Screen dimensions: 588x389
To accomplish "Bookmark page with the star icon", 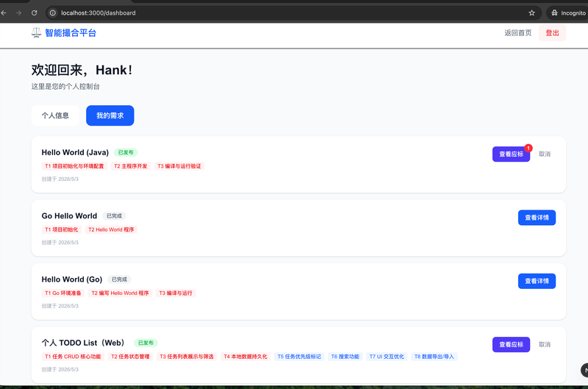I will click(531, 13).
